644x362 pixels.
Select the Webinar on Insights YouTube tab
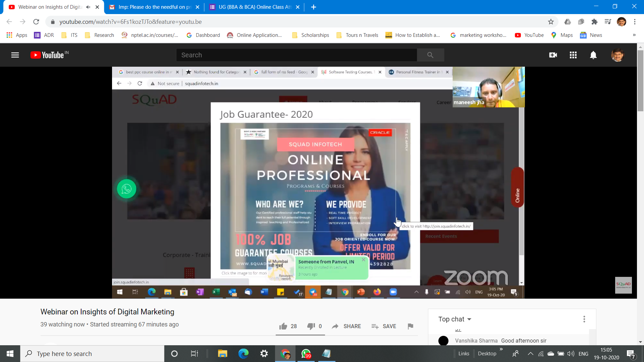point(50,7)
